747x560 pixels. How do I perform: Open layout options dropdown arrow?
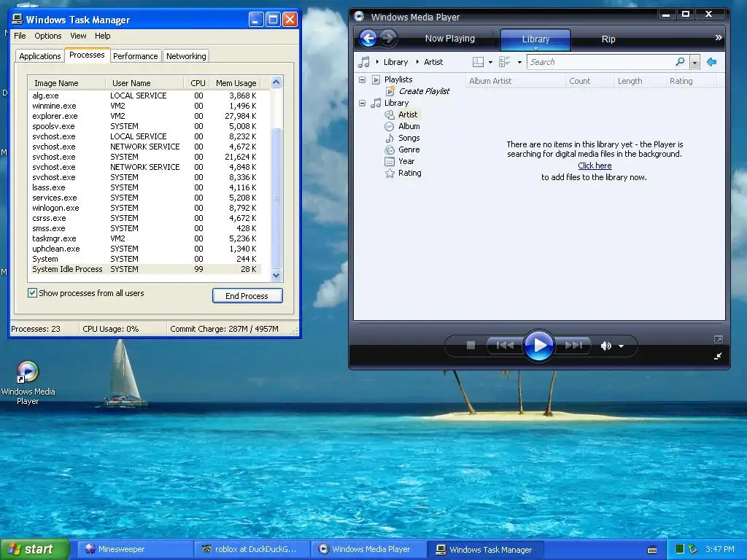pyautogui.click(x=491, y=62)
